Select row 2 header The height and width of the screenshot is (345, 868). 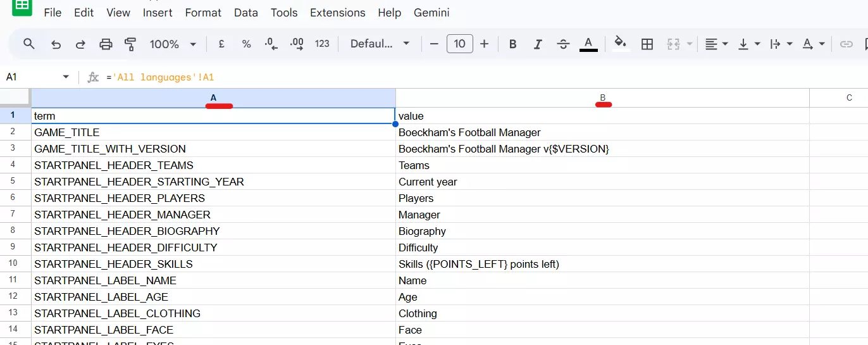coord(15,132)
